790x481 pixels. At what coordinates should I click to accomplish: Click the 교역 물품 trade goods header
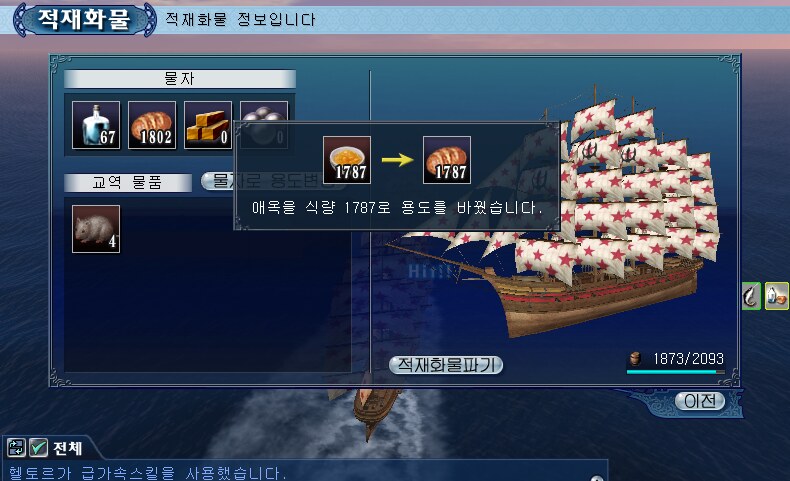[x=128, y=182]
